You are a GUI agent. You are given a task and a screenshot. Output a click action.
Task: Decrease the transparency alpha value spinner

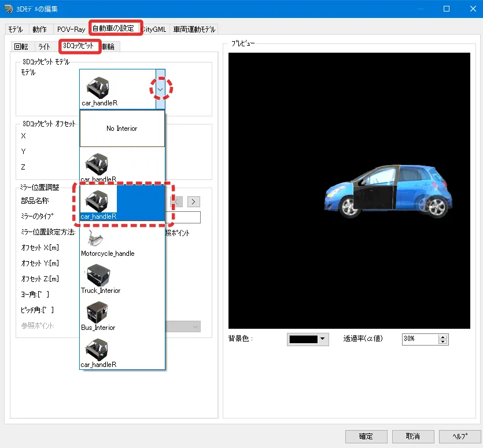pos(443,342)
